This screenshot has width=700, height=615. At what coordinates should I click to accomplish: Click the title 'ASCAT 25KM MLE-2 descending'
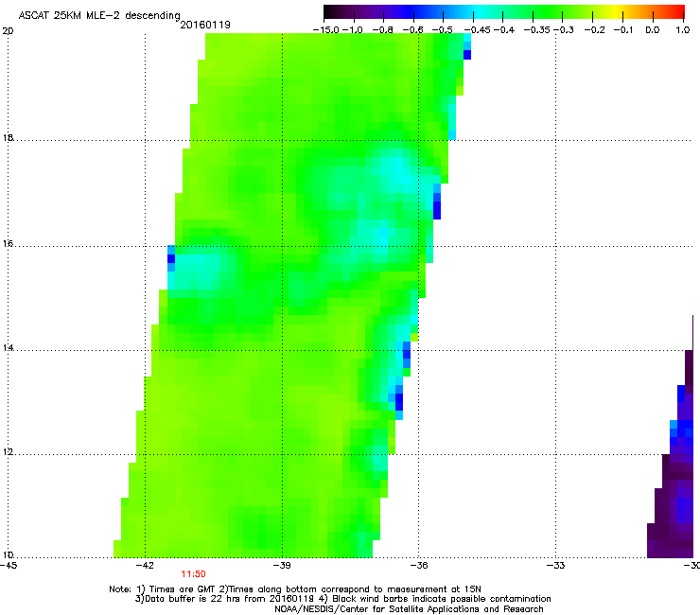(99, 15)
